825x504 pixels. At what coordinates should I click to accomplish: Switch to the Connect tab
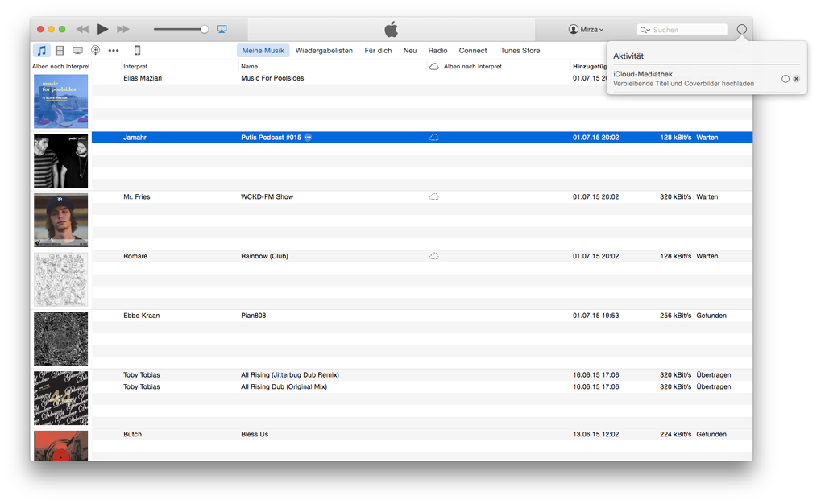pyautogui.click(x=473, y=51)
